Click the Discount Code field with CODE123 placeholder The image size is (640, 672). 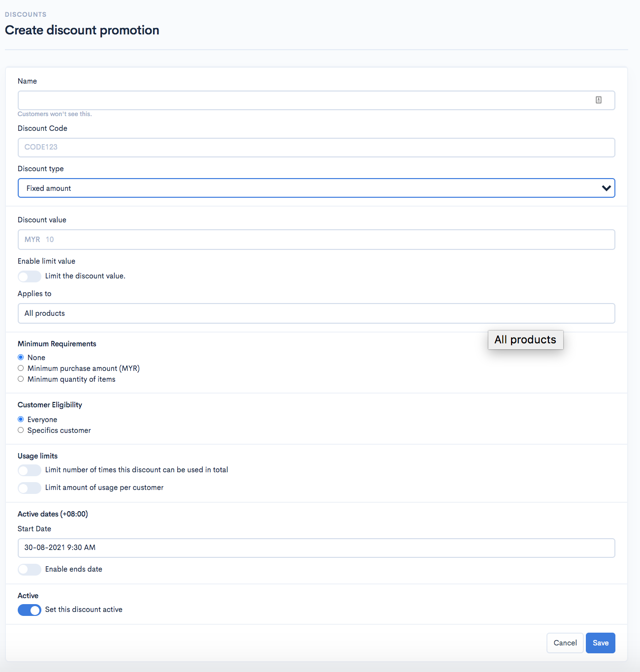[x=316, y=148]
